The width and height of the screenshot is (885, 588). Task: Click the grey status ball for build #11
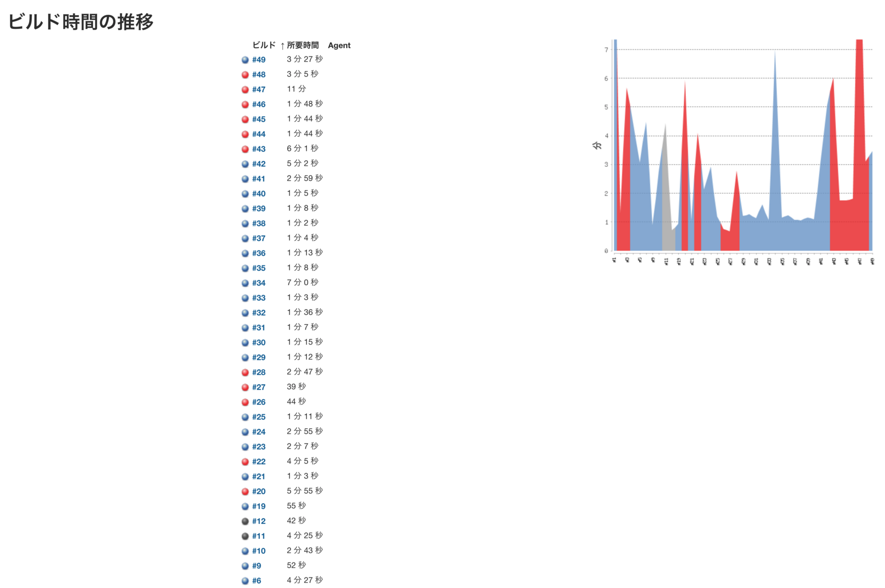click(x=245, y=536)
